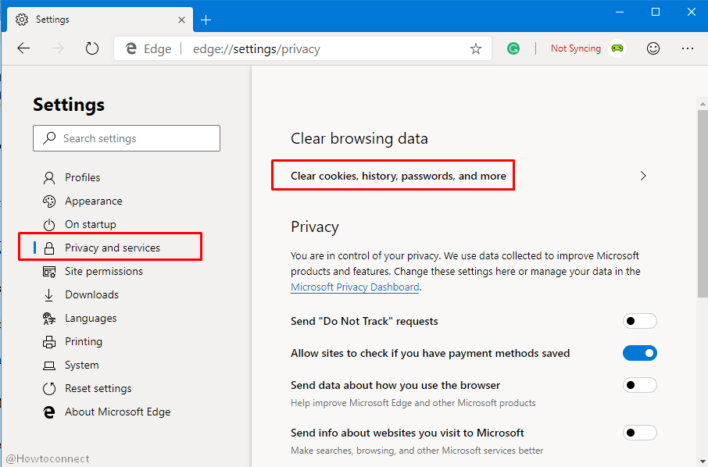Open Downloads settings
Image resolution: width=708 pixels, height=467 pixels.
point(92,295)
